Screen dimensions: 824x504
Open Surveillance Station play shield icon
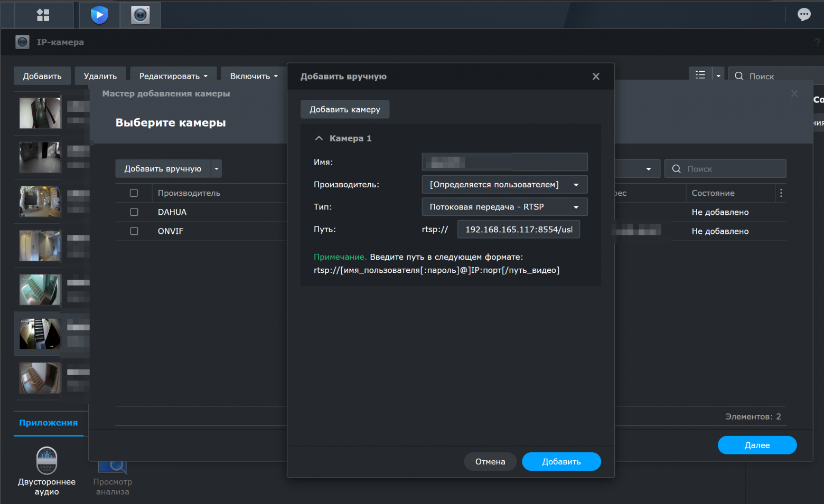(x=99, y=15)
